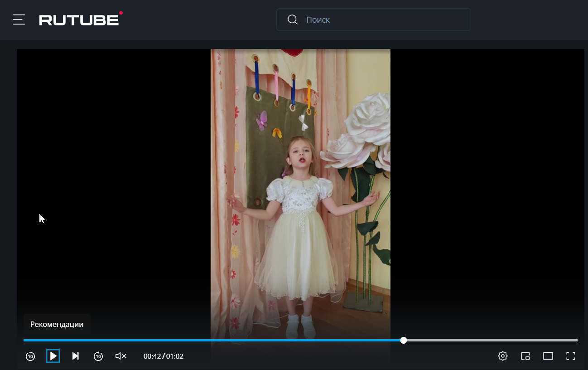The image size is (588, 370).
Task: Unmute the video sound
Action: pyautogui.click(x=121, y=356)
